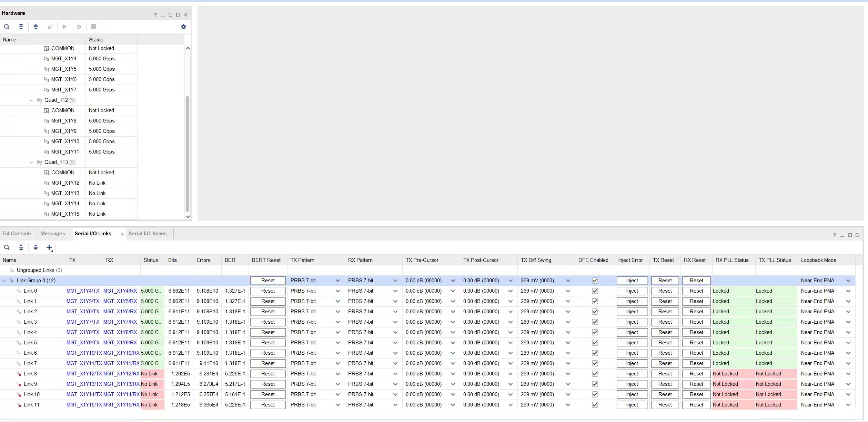868x422 pixels.
Task: Open TX Diff Swing dropdown for Link 7
Action: click(x=568, y=363)
